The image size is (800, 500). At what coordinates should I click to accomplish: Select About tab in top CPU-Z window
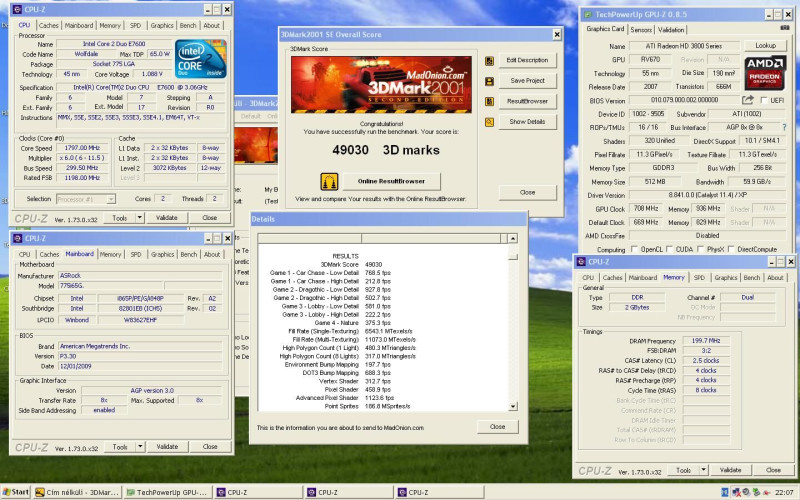click(x=212, y=25)
